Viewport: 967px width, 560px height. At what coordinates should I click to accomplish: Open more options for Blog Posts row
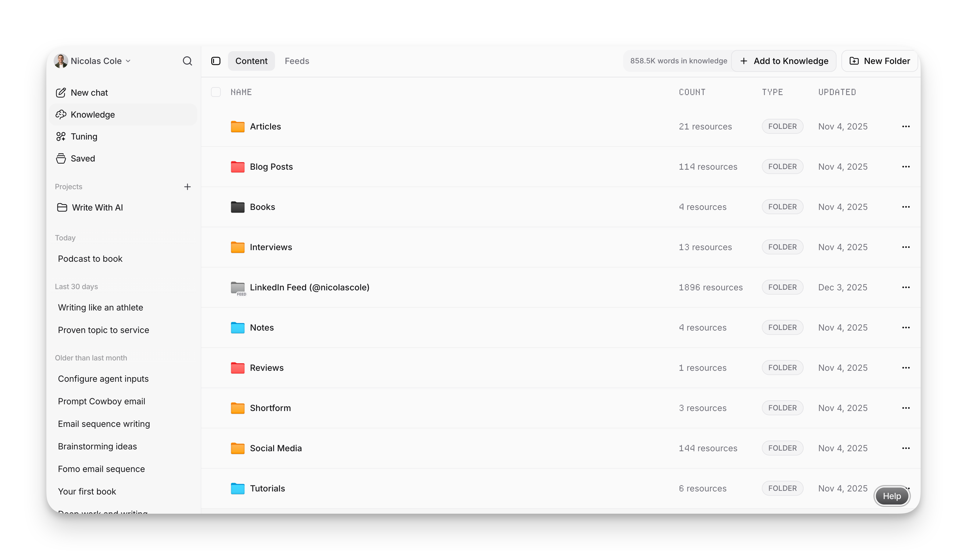pyautogui.click(x=906, y=167)
